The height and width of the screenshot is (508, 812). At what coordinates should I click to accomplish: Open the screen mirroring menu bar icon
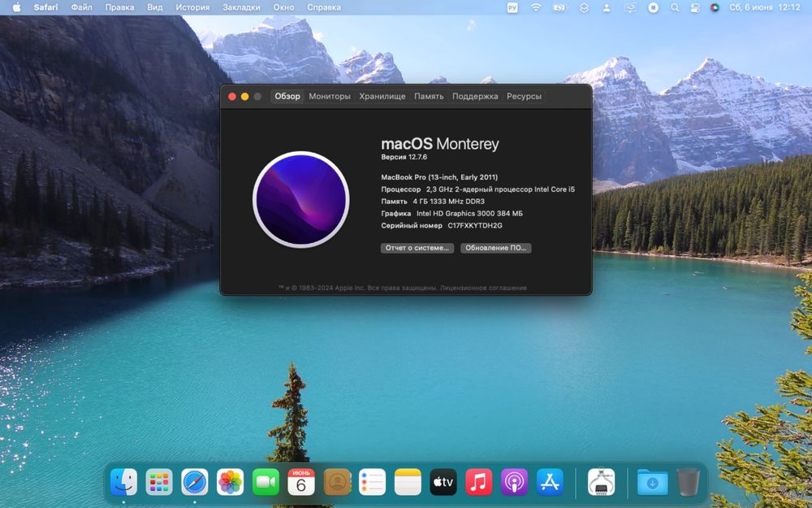click(630, 7)
